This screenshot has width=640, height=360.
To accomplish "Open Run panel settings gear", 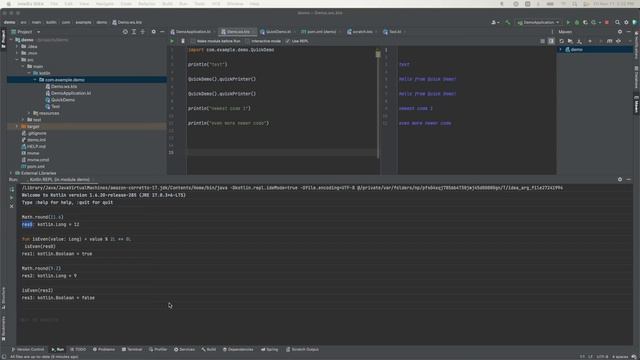I will point(620,180).
